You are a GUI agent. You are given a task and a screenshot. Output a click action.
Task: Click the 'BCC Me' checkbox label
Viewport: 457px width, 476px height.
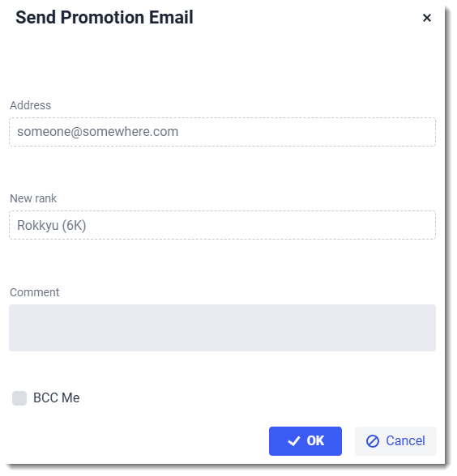[56, 397]
